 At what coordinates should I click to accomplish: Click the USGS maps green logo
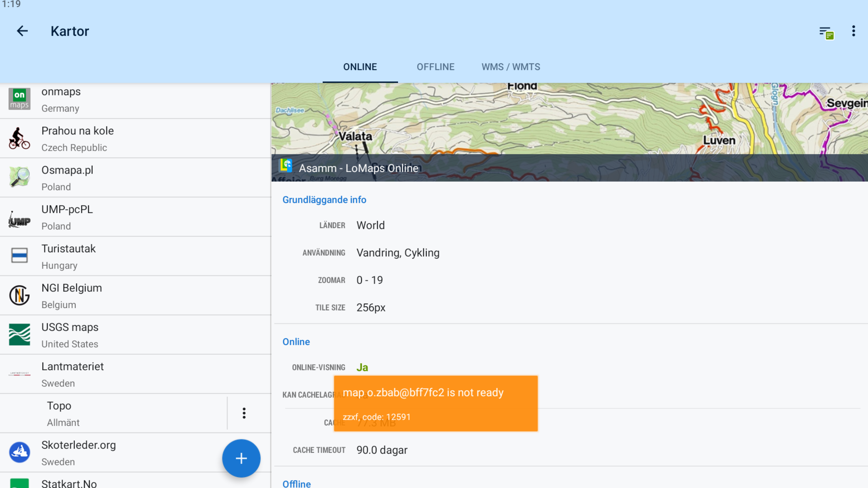pos(19,334)
